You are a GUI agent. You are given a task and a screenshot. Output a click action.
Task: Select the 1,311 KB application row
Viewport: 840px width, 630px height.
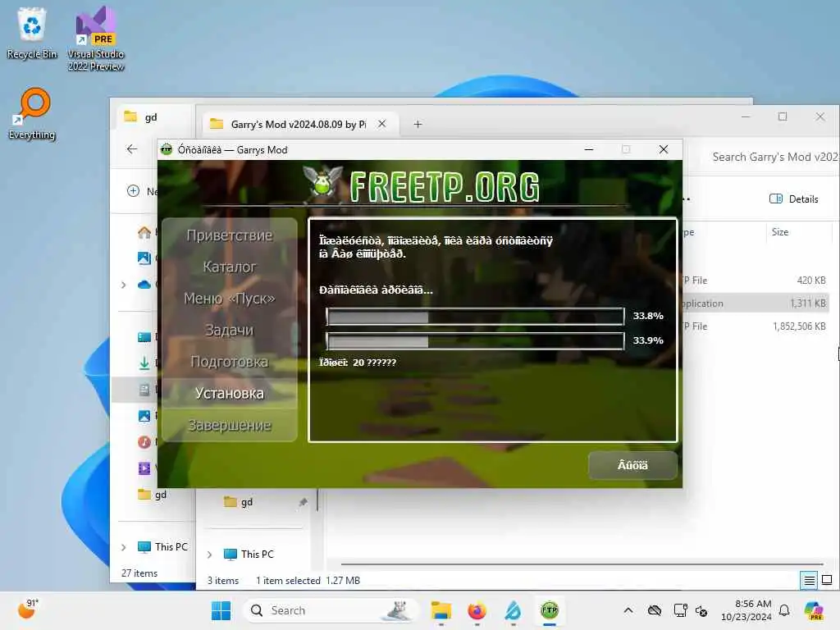click(x=756, y=304)
